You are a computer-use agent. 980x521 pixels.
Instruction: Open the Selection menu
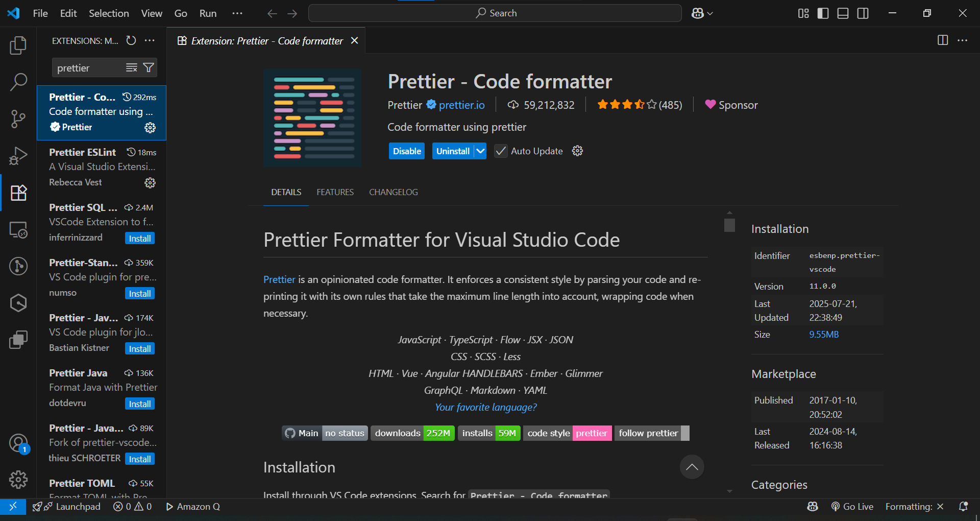[x=109, y=13]
